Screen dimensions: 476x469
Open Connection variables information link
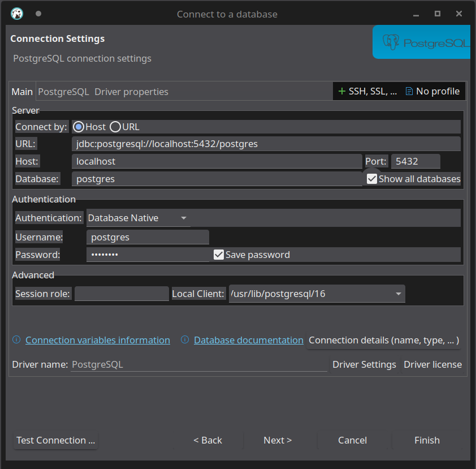98,340
